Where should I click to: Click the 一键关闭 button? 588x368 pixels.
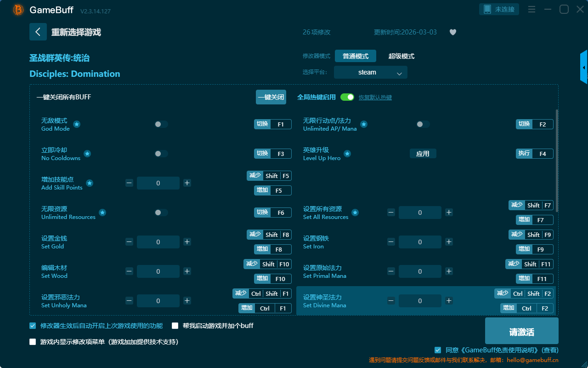pyautogui.click(x=271, y=97)
